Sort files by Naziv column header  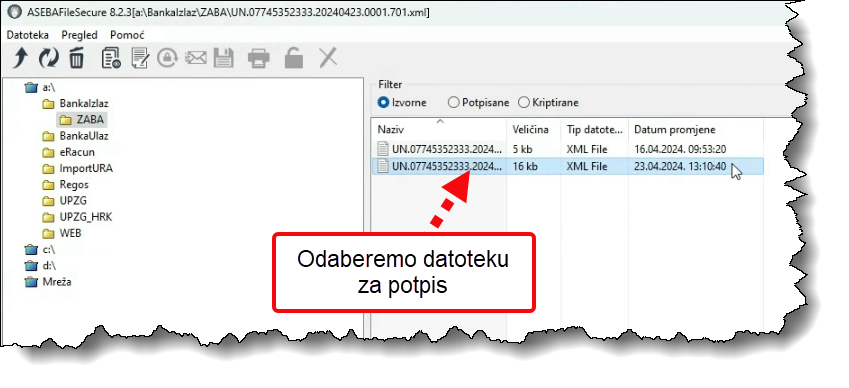click(x=440, y=129)
